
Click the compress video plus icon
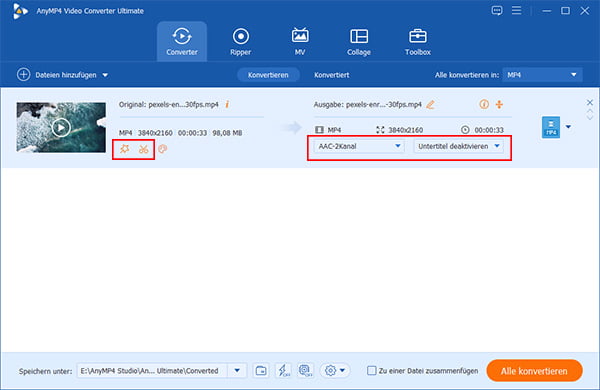499,104
